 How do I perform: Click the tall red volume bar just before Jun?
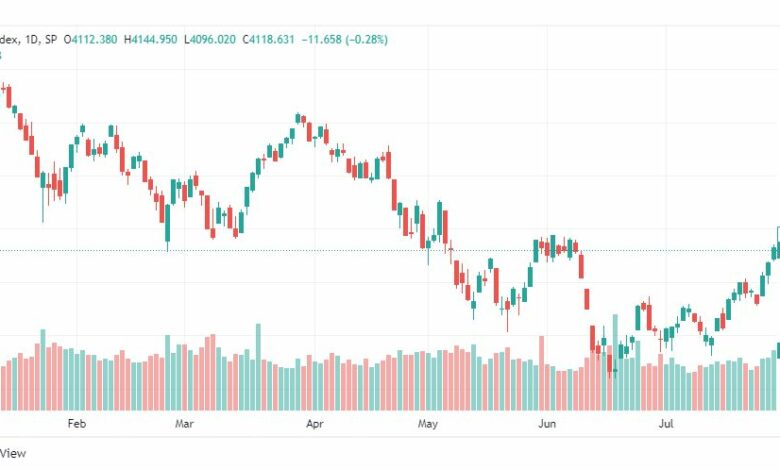click(541, 373)
